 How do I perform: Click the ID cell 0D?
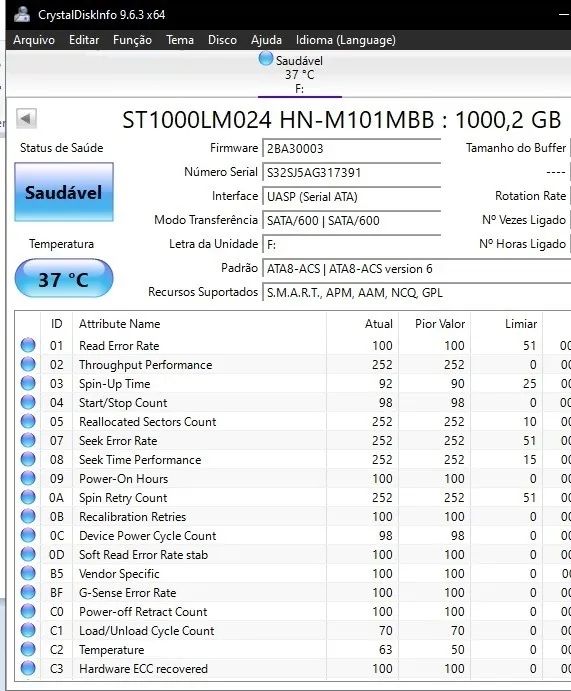(56, 555)
